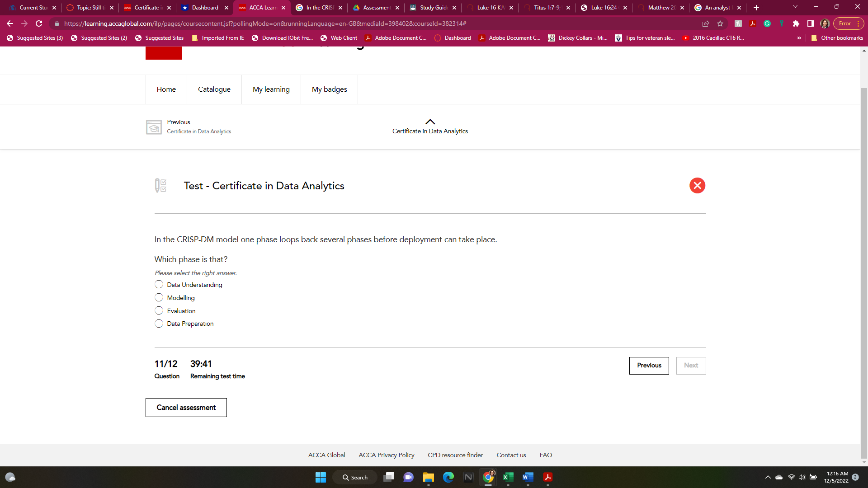Open the My learning menu item

(x=271, y=89)
